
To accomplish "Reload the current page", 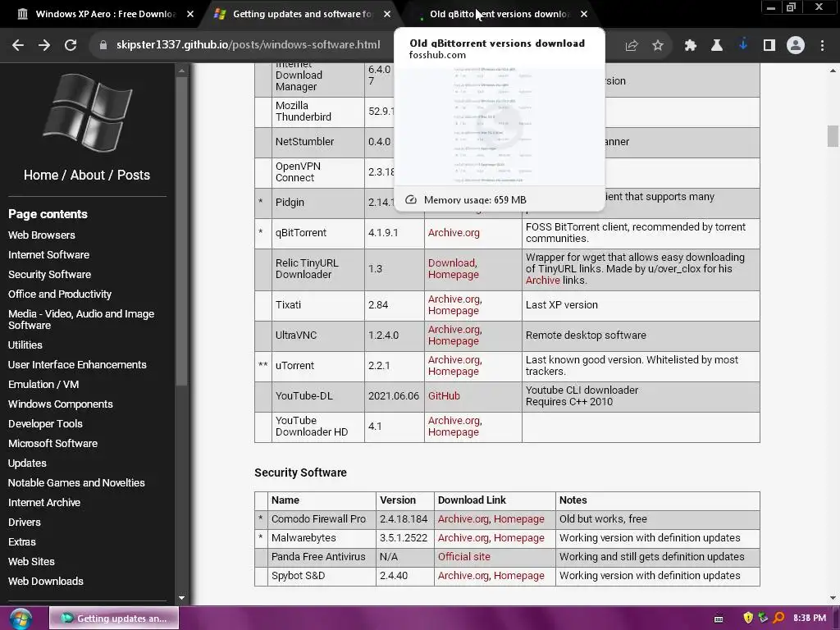I will (71, 46).
